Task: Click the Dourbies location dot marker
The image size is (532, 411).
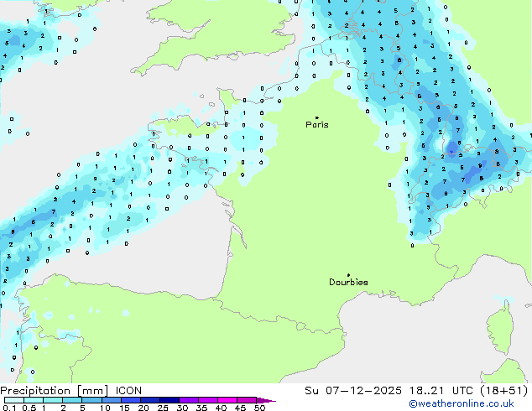Action: pyautogui.click(x=348, y=275)
